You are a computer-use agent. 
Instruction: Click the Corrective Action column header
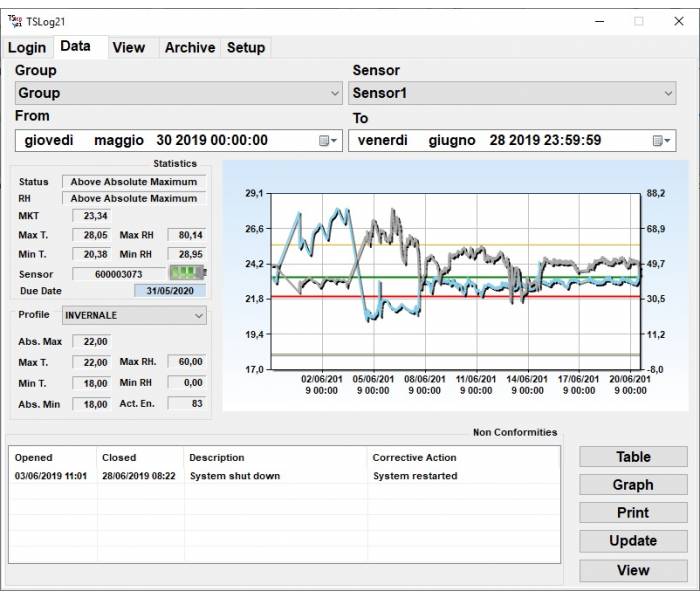[x=414, y=458]
